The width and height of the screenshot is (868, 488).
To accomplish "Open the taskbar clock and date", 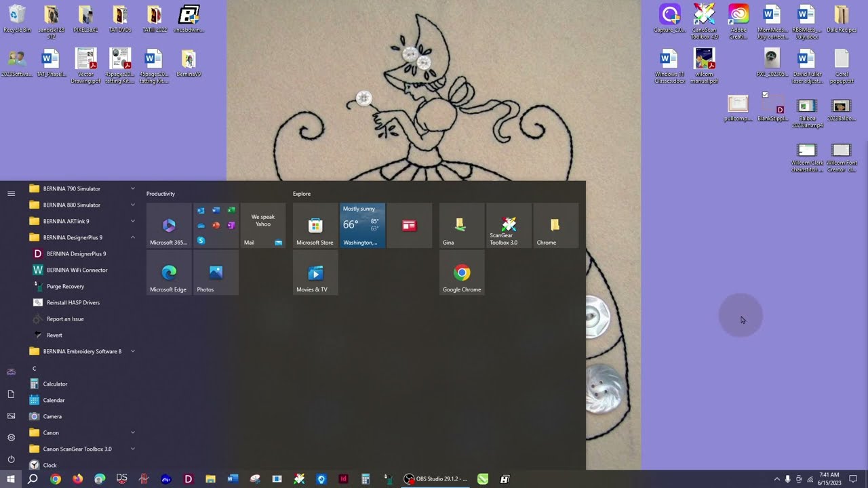I will (x=829, y=479).
